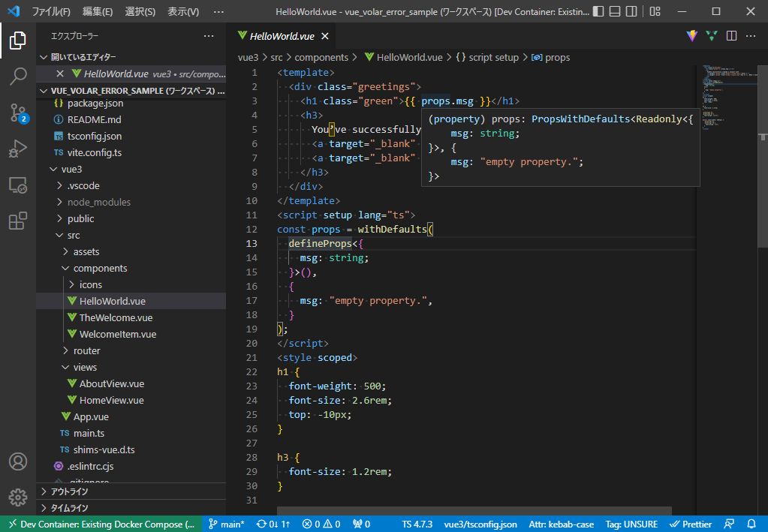Expand the router folder
This screenshot has height=532, width=768.
point(131,351)
